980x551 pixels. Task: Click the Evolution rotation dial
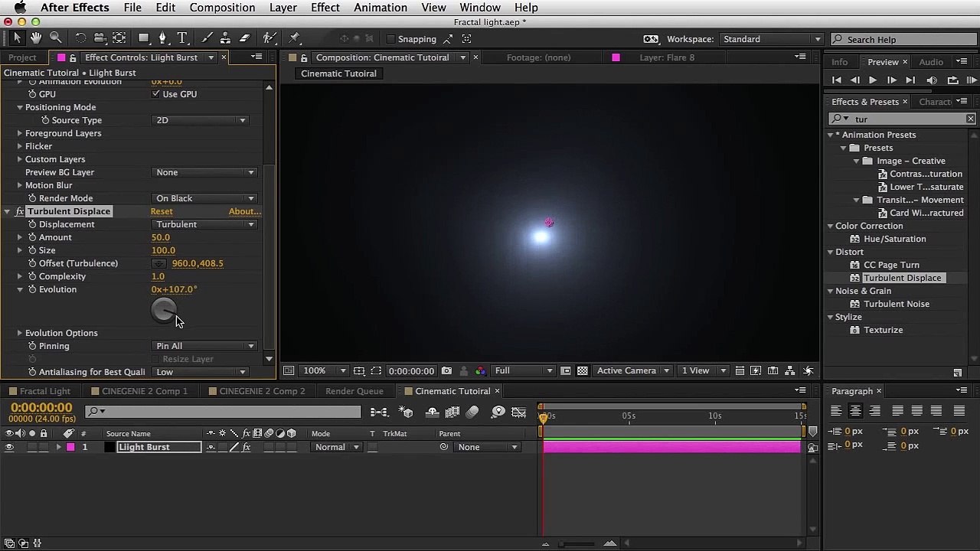point(163,310)
